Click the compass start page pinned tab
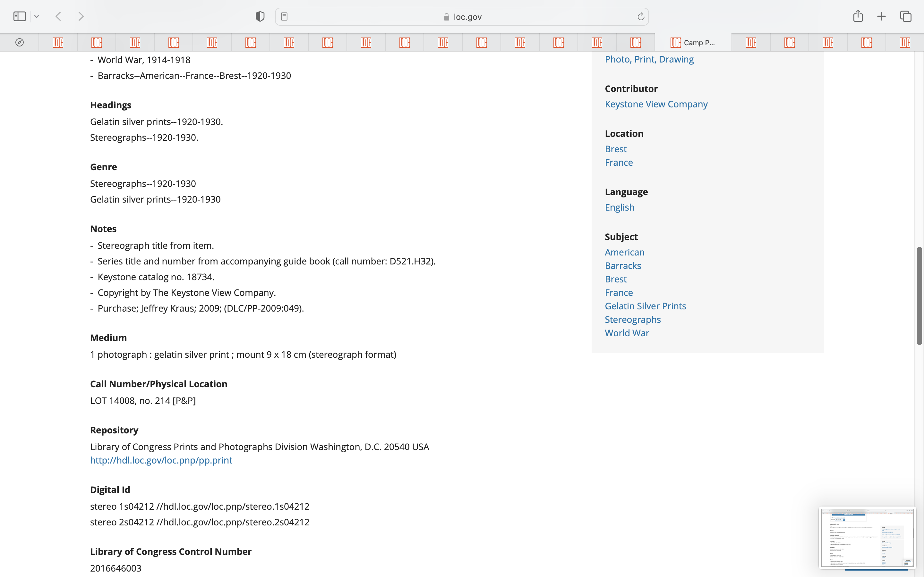Viewport: 924px width, 577px height. (20, 42)
